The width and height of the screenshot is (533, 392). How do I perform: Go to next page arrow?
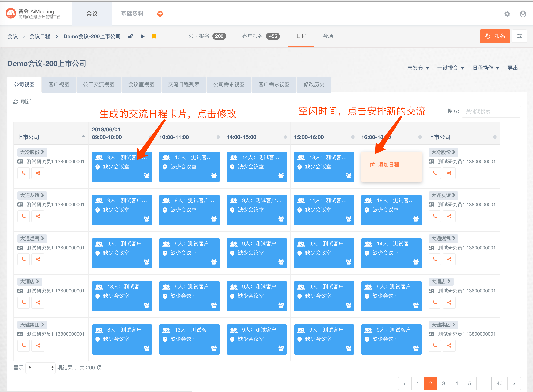click(514, 384)
